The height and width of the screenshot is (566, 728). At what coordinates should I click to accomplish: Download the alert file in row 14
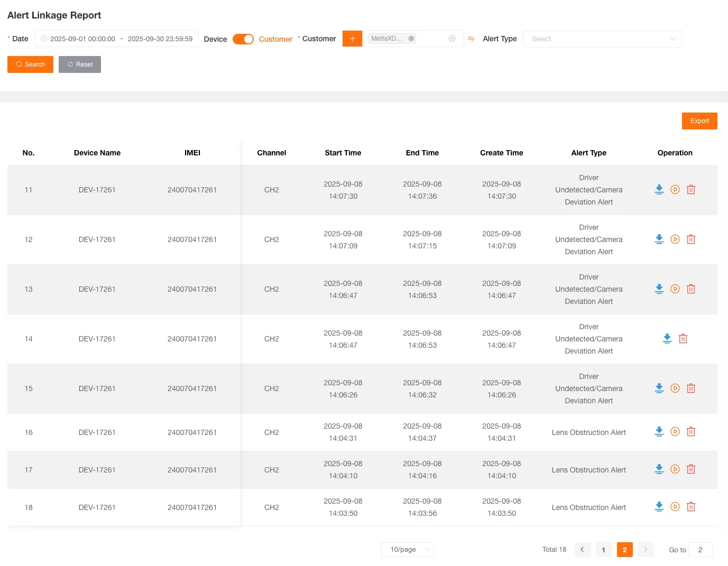667,339
